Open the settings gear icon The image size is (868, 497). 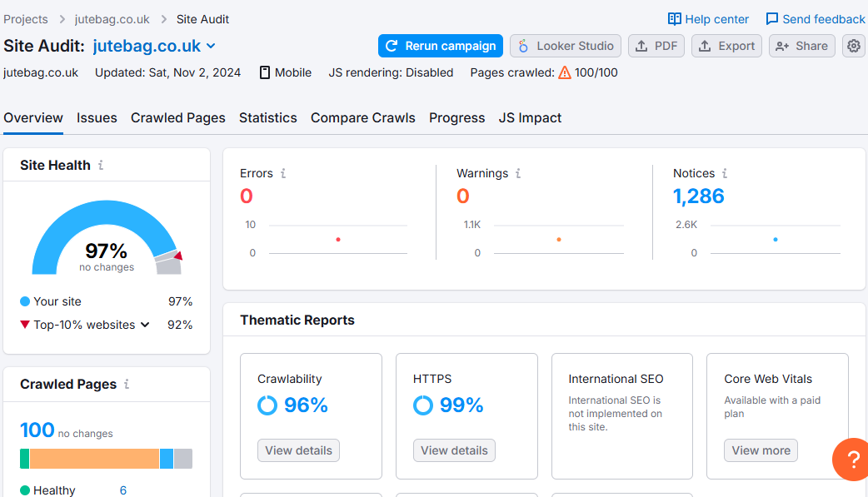[854, 46]
